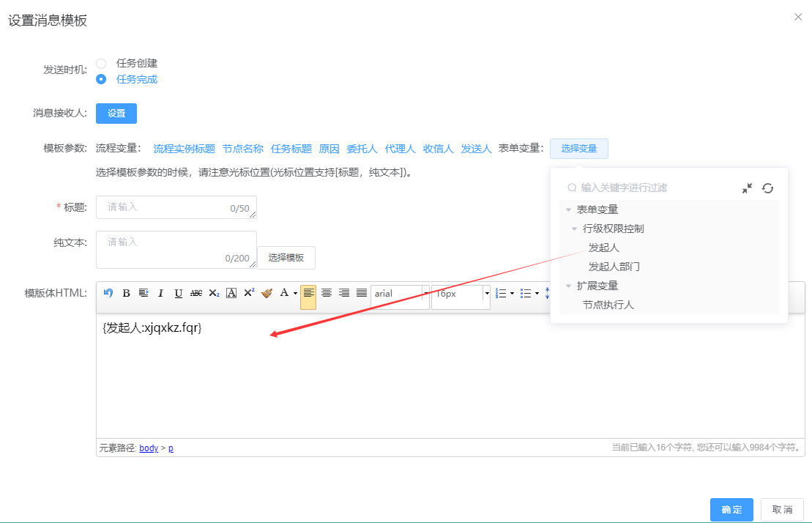
Task: Toggle strikethrough ABC formatting
Action: 196,293
